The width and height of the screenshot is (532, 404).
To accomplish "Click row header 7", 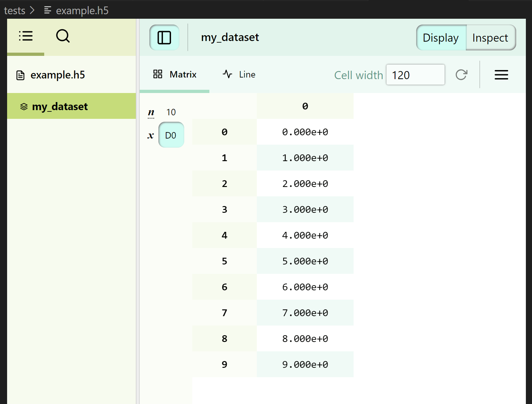I will [x=225, y=313].
